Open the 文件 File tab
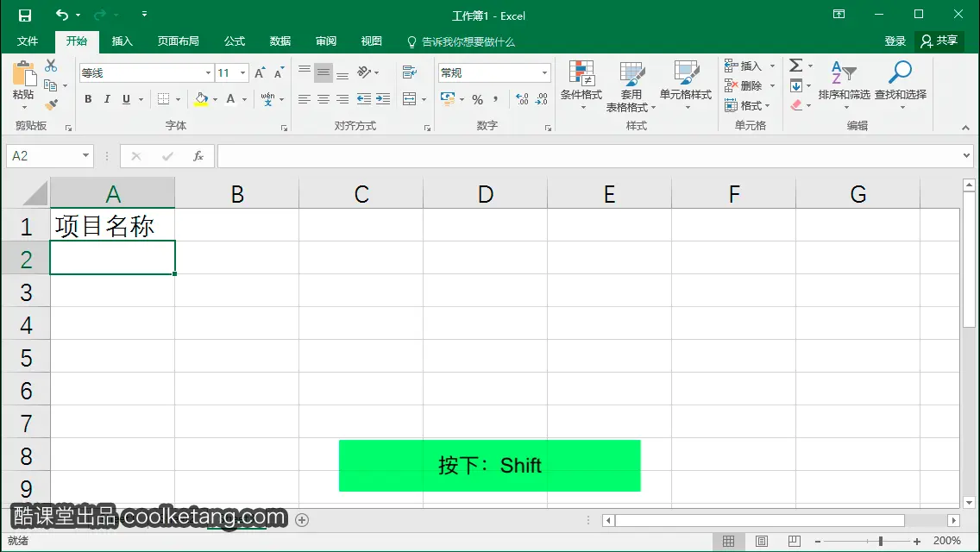The width and height of the screenshot is (980, 552). (27, 41)
